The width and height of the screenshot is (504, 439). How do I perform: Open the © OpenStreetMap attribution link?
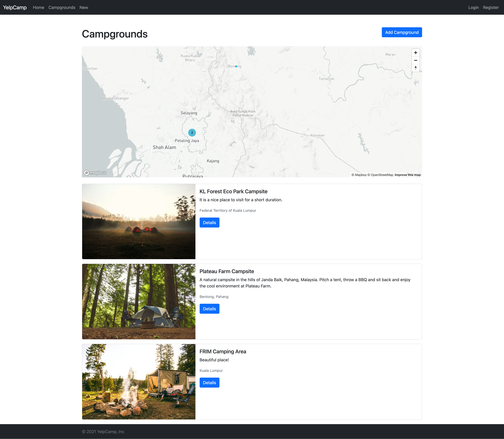click(380, 175)
